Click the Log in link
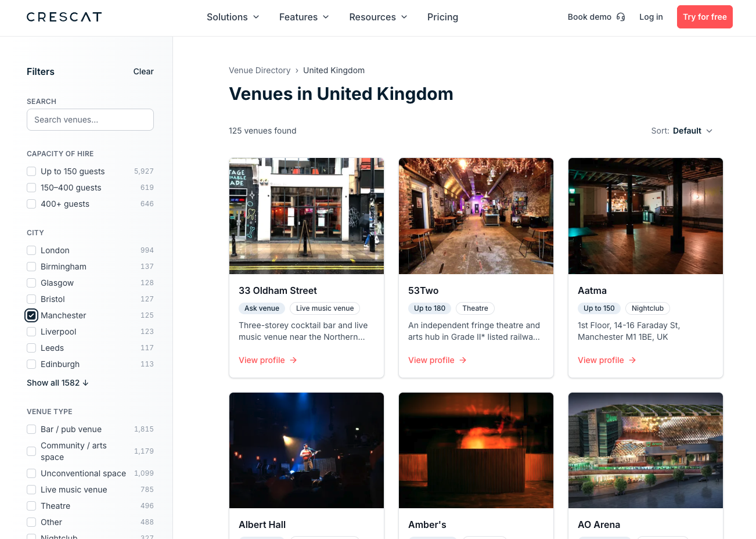Viewport: 756px width, 539px height. coord(651,17)
